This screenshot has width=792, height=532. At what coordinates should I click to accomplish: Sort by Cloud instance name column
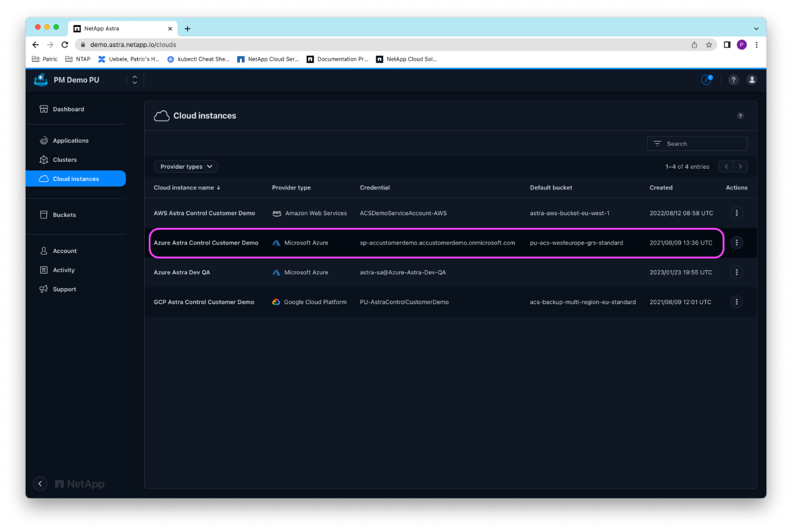(187, 188)
